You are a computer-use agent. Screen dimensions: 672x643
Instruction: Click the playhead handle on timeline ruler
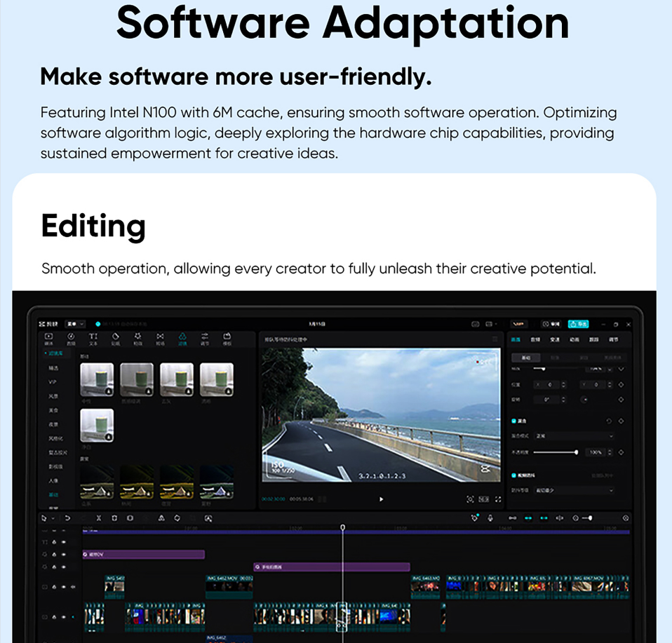pyautogui.click(x=343, y=527)
